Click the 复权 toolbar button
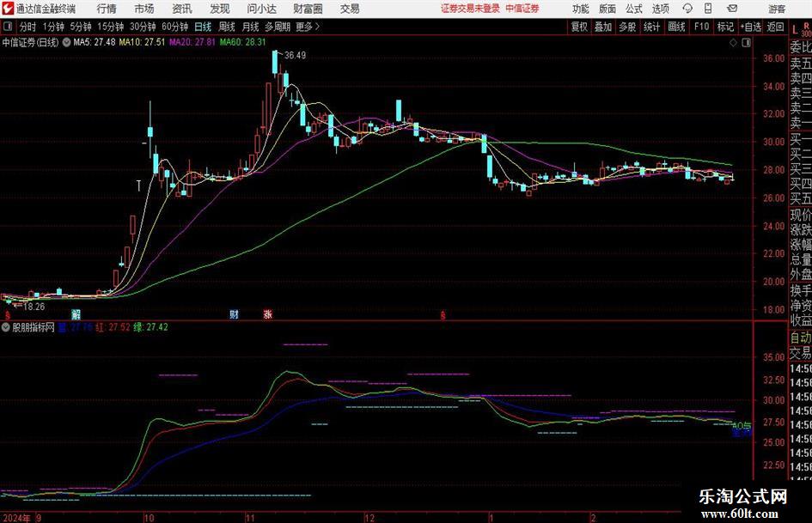Screen dimensions: 812x523 click(579, 27)
